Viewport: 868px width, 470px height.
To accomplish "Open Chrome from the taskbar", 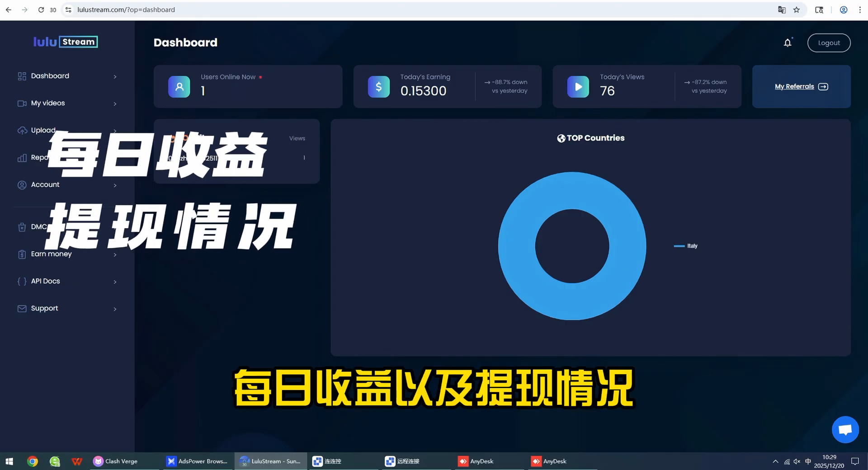I will [32, 461].
